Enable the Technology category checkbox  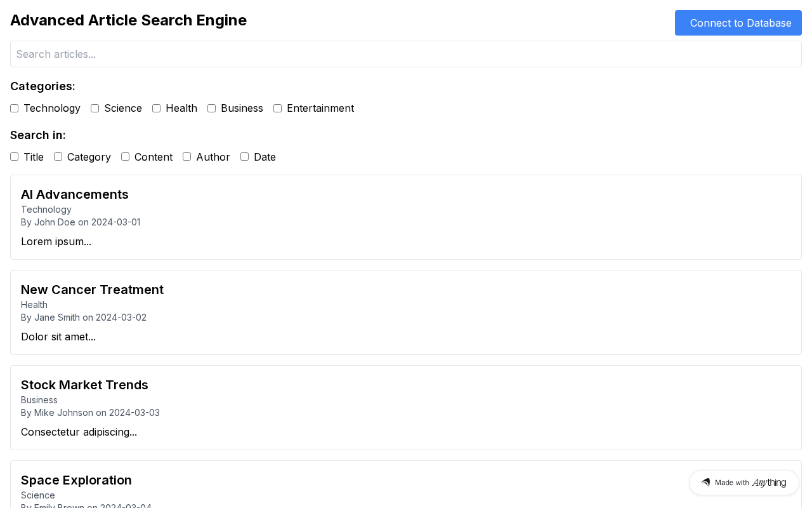15,109
